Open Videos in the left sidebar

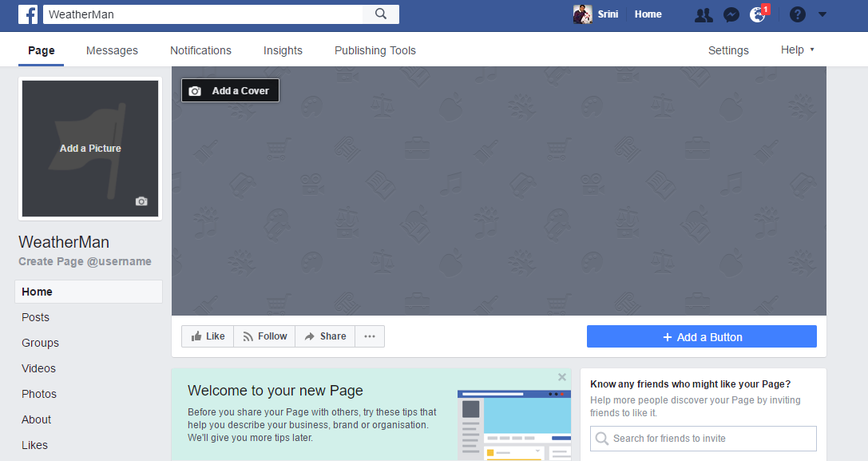point(39,368)
